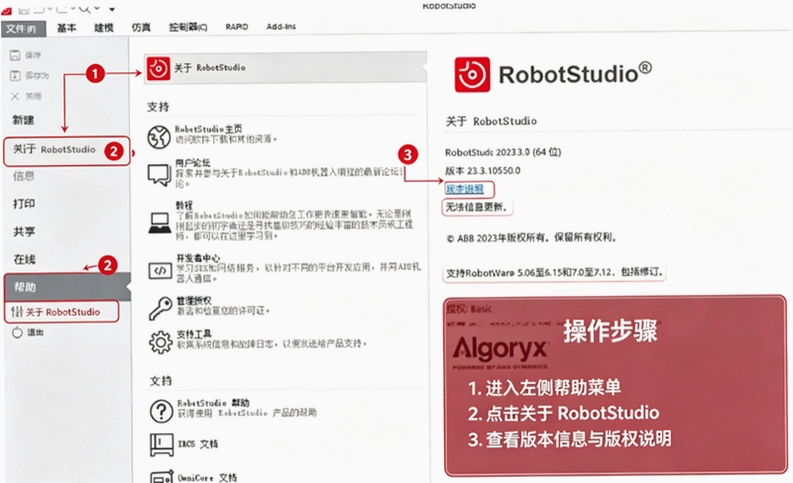
Task: Click the 支持RobotWare 5.06 compatibility text
Action: pyautogui.click(x=554, y=273)
